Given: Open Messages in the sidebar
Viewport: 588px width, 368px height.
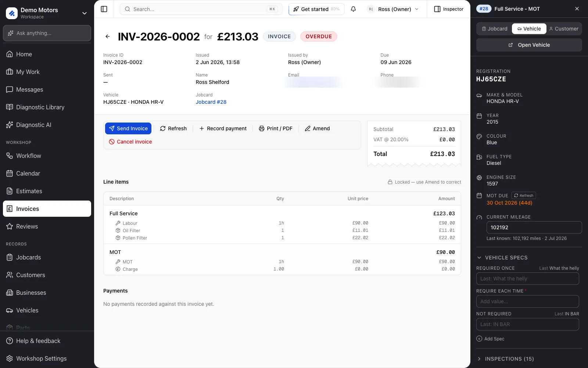Looking at the screenshot, I should (47, 89).
